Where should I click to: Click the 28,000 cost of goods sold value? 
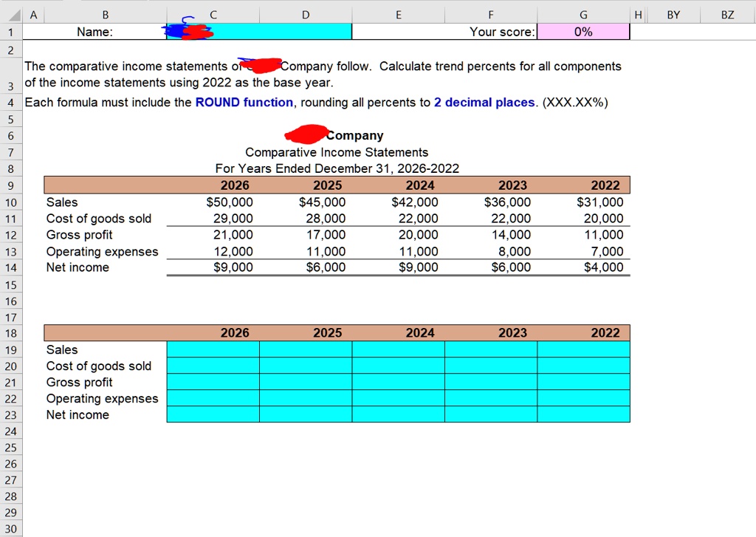(326, 219)
